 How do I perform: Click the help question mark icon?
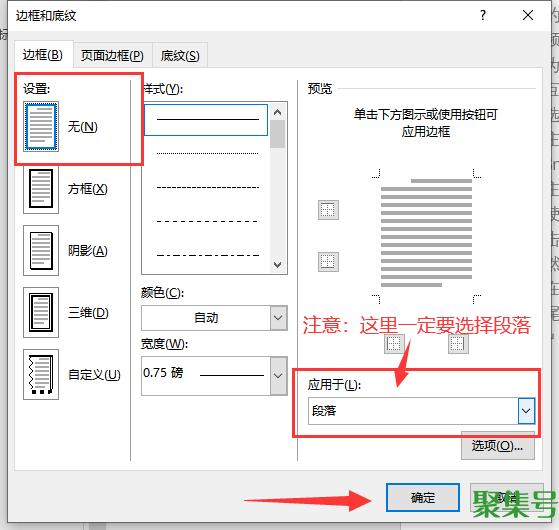click(483, 15)
